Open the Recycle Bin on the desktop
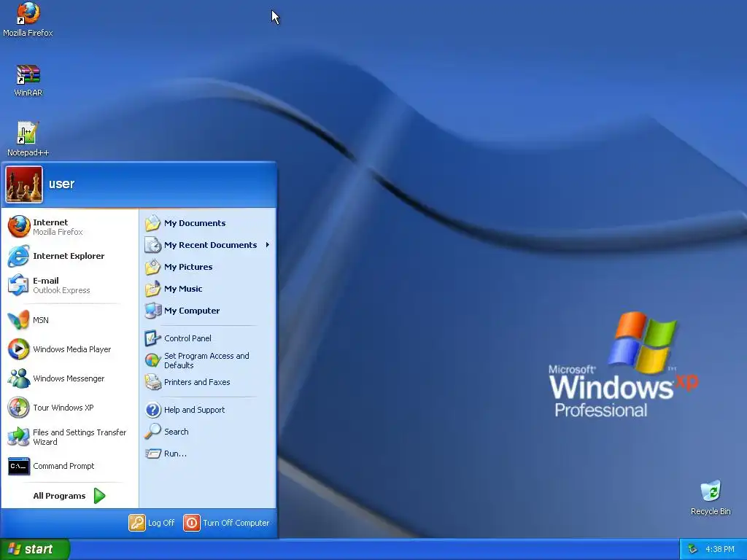Screen dimensions: 747x560 point(711,498)
